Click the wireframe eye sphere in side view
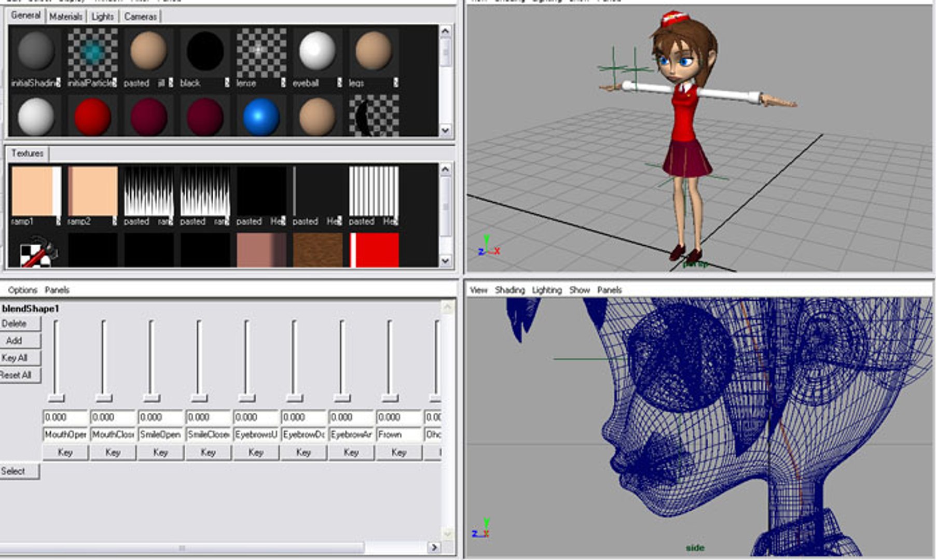The image size is (936, 560). [x=681, y=358]
